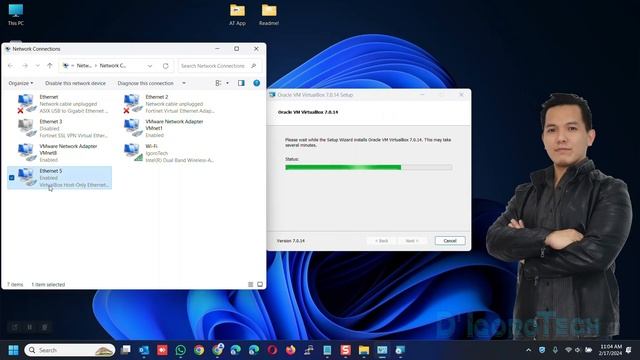This screenshot has width=640, height=360.
Task: Select the Ethernet 2 Fortinet adapter
Action: 169,104
